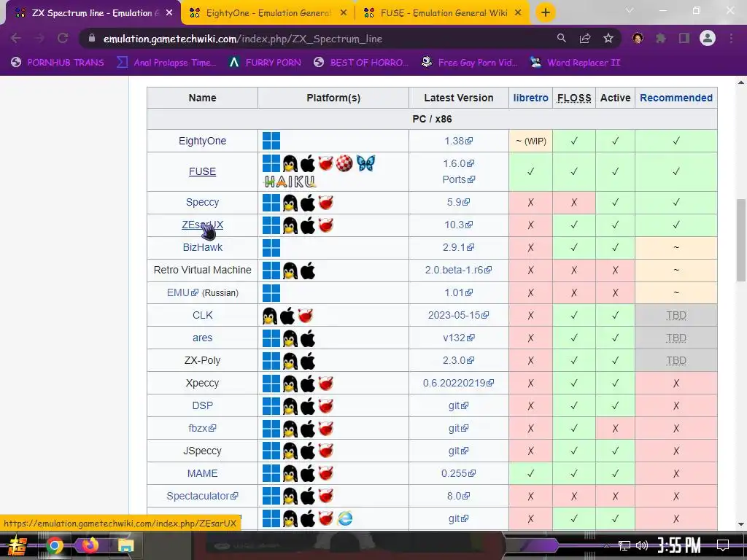Open Xpeccy version 0.6.20220219 link

click(458, 383)
